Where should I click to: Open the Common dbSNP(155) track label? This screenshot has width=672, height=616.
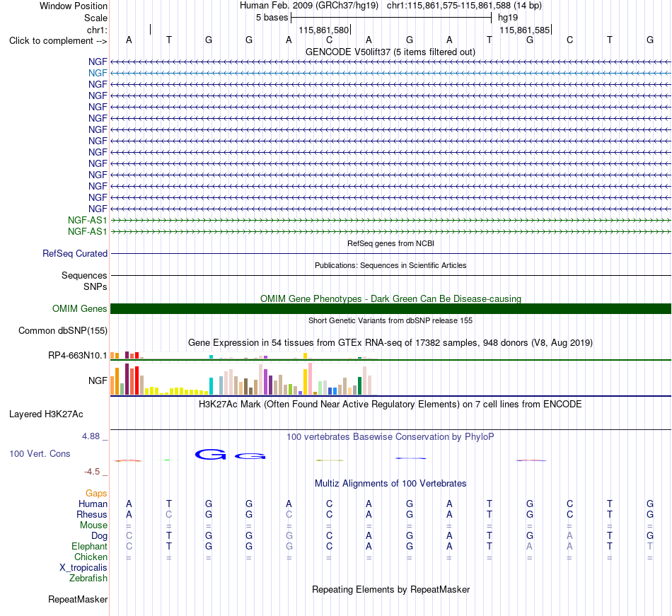click(63, 331)
